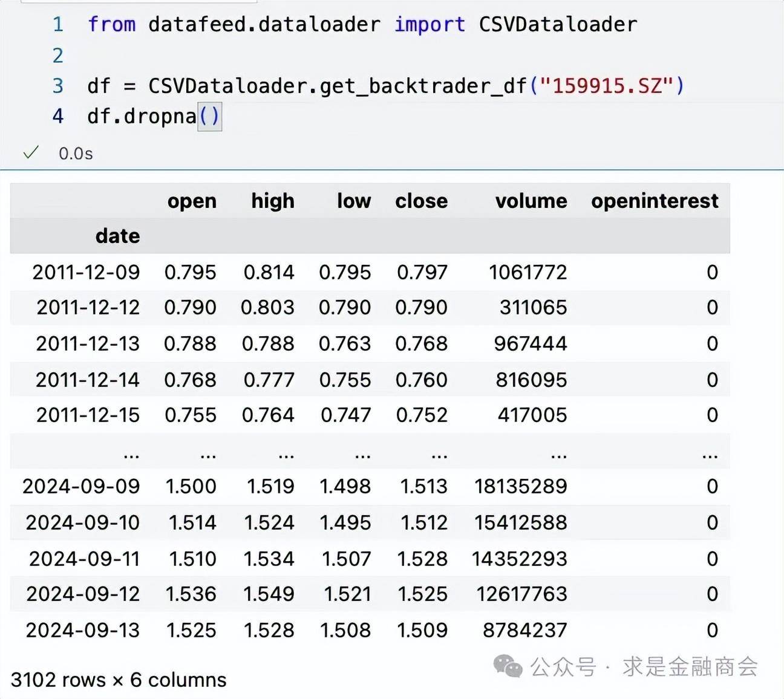Click volume value 311065
The width and height of the screenshot is (784, 699).
[534, 307]
